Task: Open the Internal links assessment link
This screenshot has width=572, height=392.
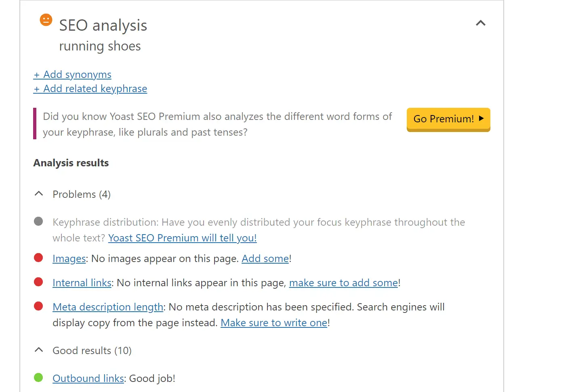Action: click(82, 283)
